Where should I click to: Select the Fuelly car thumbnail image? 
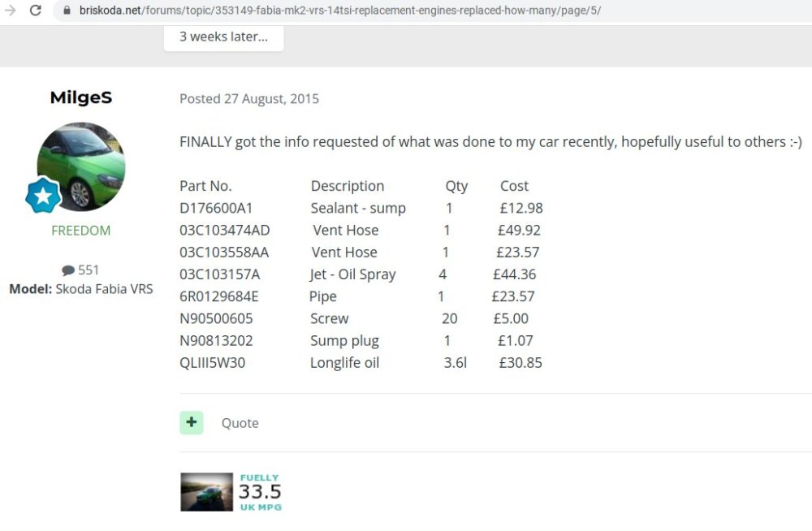tap(206, 492)
